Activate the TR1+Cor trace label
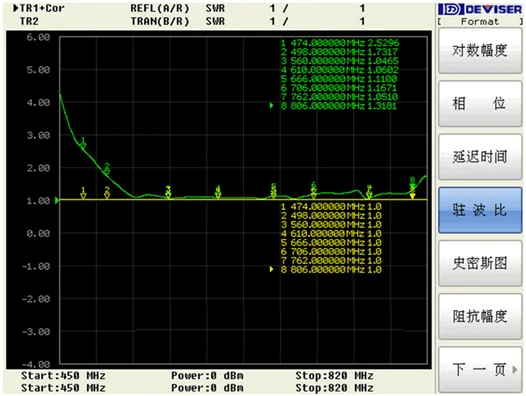526x396 pixels. [x=39, y=8]
